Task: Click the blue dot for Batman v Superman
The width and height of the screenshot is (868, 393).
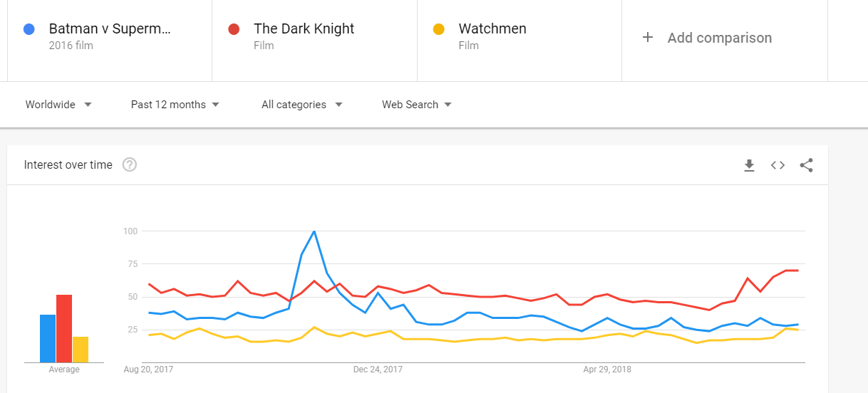Action: click(29, 29)
